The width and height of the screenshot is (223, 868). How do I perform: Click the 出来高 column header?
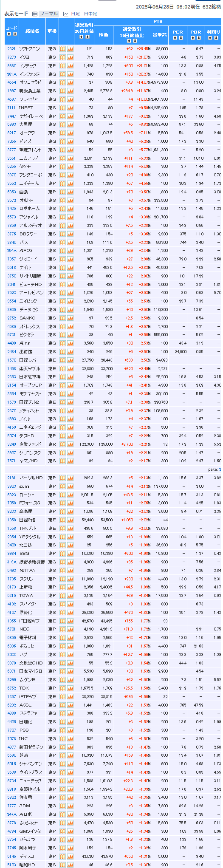[x=159, y=34]
